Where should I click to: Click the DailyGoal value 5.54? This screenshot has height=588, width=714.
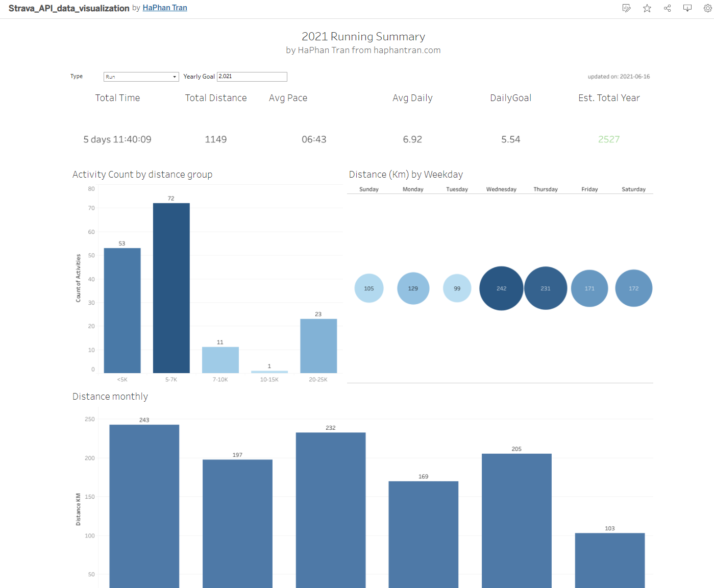pyautogui.click(x=511, y=139)
